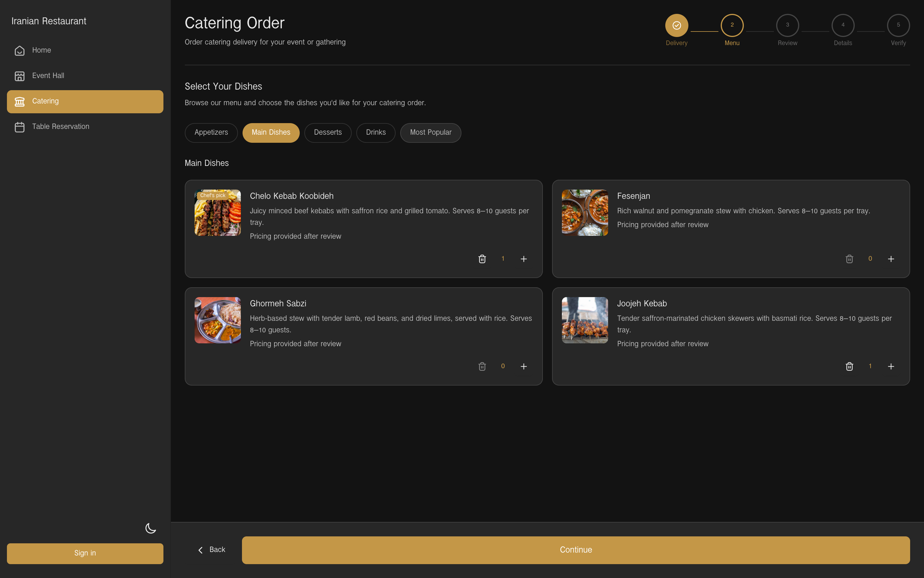Click the Fesenjan dish name
Image resolution: width=924 pixels, height=578 pixels.
pyautogui.click(x=634, y=196)
